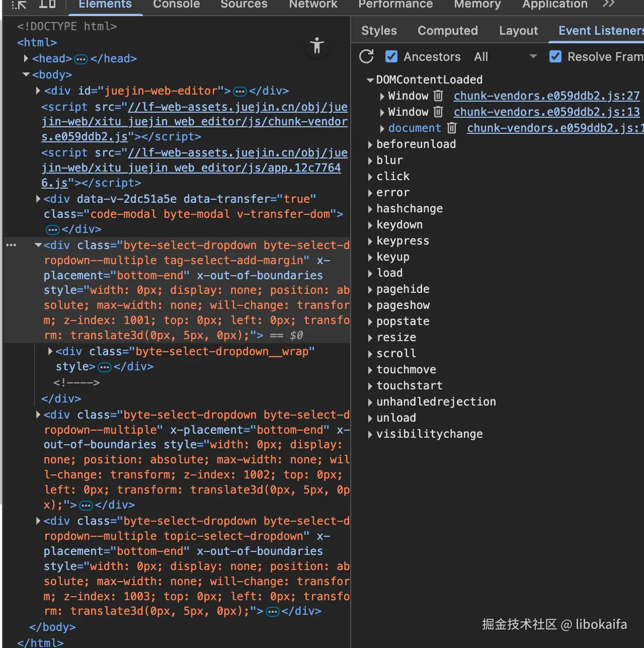The height and width of the screenshot is (648, 644).
Task: Switch to the Console tab
Action: click(177, 5)
